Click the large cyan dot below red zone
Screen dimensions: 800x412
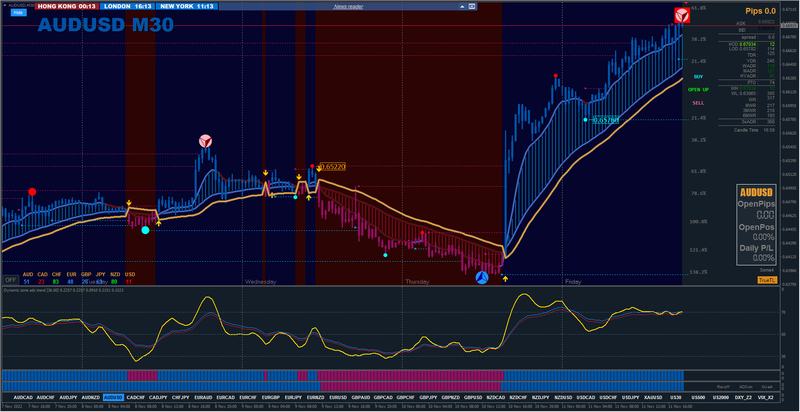point(145,230)
